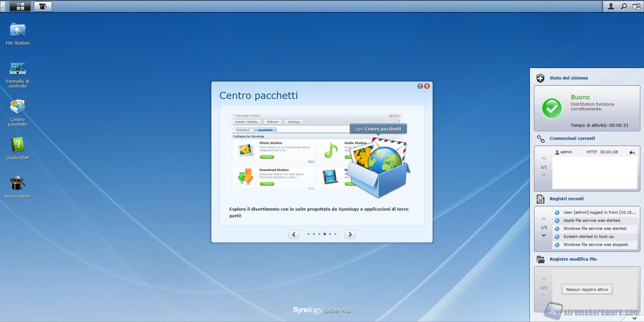
Task: Click the user account icon
Action: 611,6
